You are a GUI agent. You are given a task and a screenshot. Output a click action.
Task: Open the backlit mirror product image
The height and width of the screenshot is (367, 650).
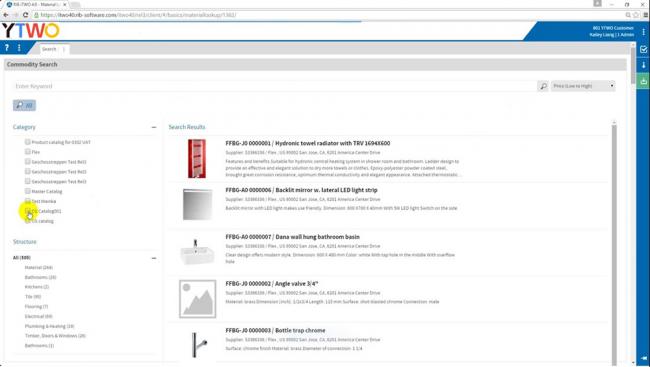[x=197, y=204]
